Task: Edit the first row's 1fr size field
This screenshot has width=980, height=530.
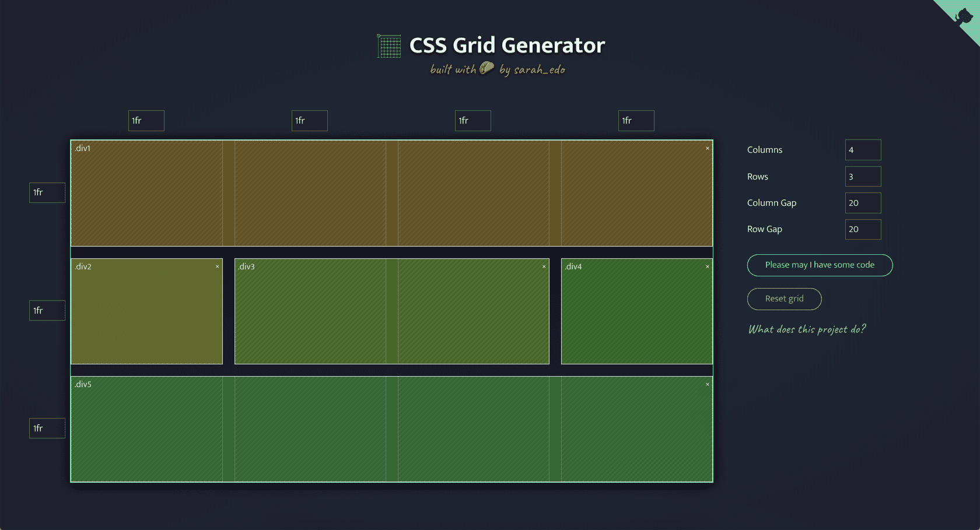Action: pos(47,192)
